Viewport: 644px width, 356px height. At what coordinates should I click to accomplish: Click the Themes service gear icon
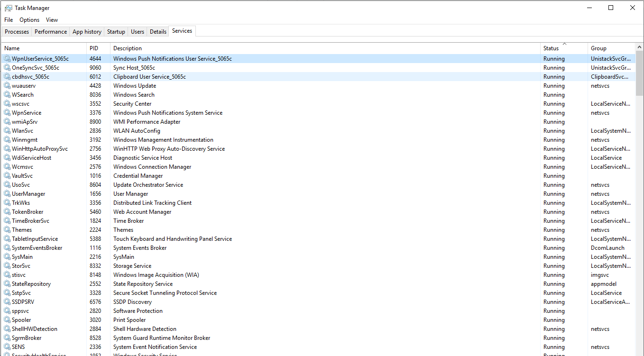coord(7,230)
